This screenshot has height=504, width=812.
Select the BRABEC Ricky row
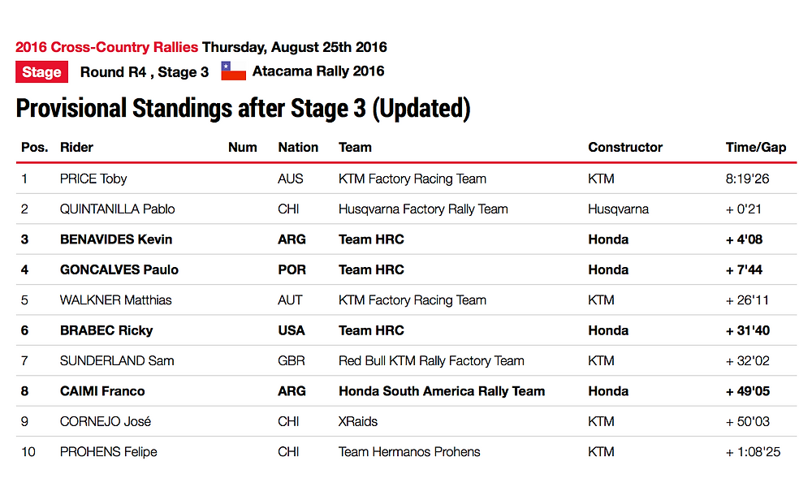pyautogui.click(x=406, y=330)
